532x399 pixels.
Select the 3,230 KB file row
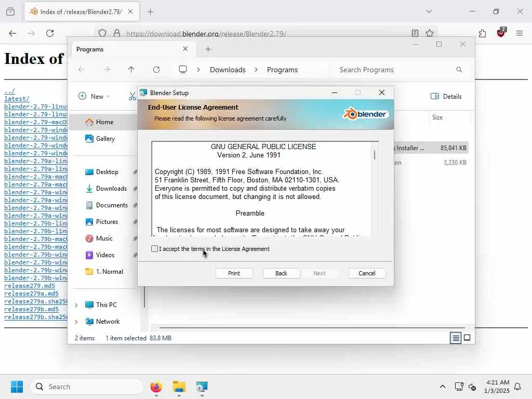click(431, 163)
